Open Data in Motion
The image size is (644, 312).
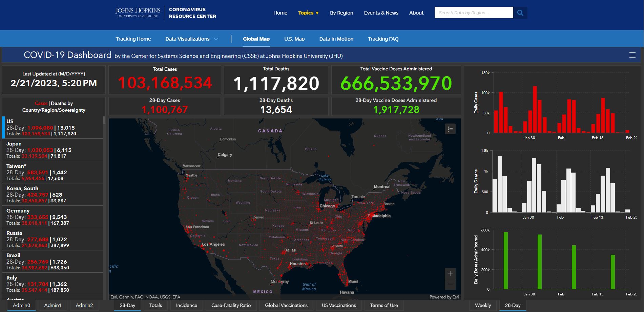336,39
